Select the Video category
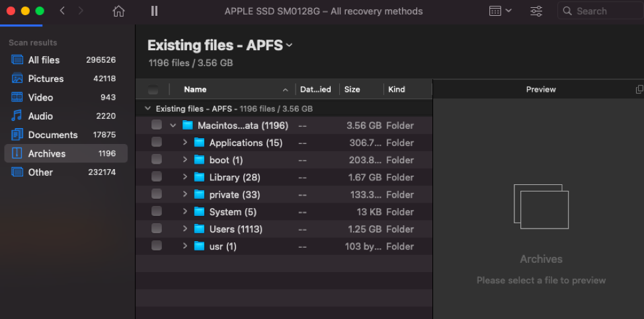 (65, 98)
